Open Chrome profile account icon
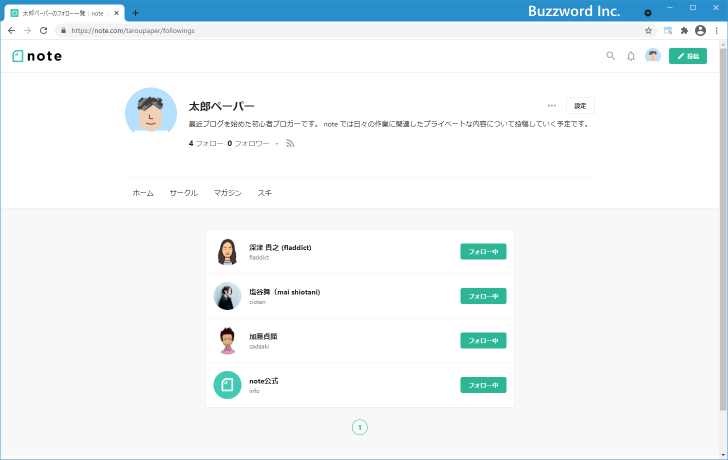This screenshot has width=728, height=460. [700, 31]
